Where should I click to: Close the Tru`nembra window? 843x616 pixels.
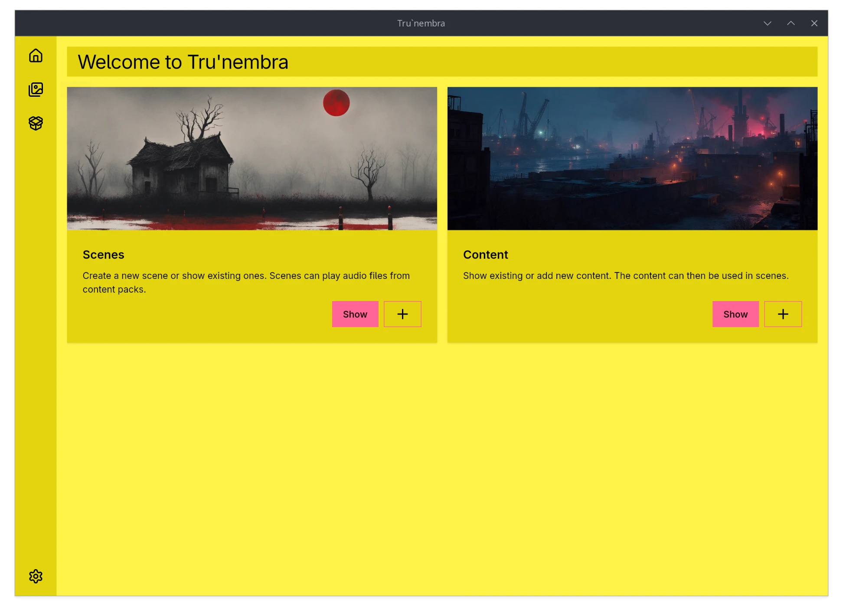click(814, 23)
